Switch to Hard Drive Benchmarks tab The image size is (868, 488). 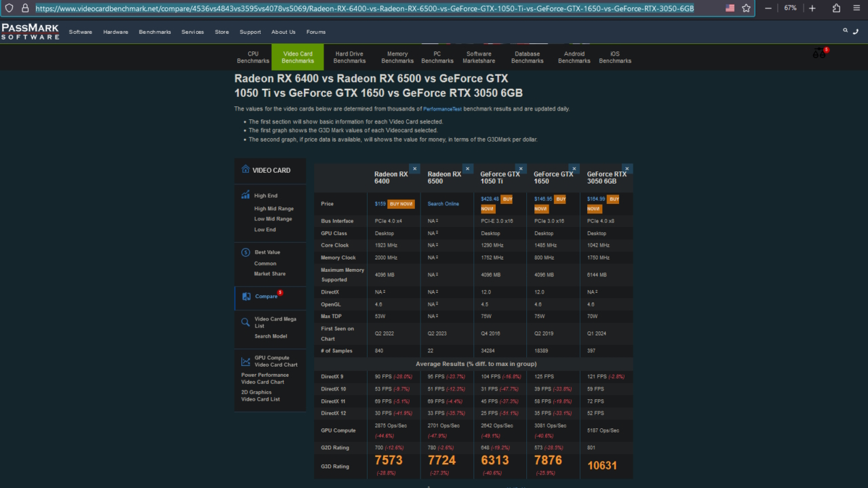click(349, 57)
